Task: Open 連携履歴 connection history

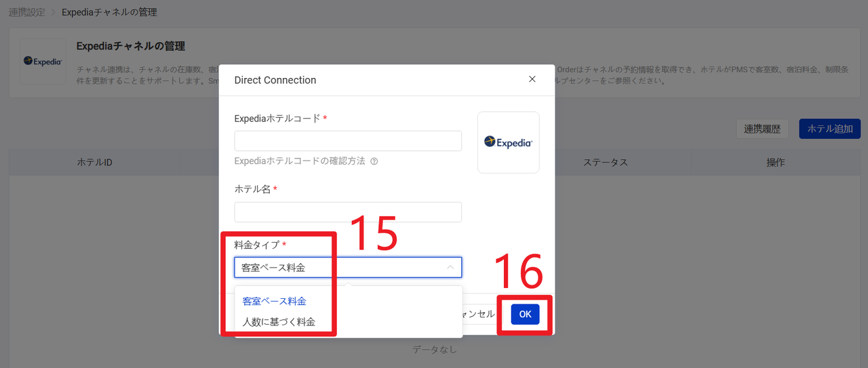Action: point(762,129)
